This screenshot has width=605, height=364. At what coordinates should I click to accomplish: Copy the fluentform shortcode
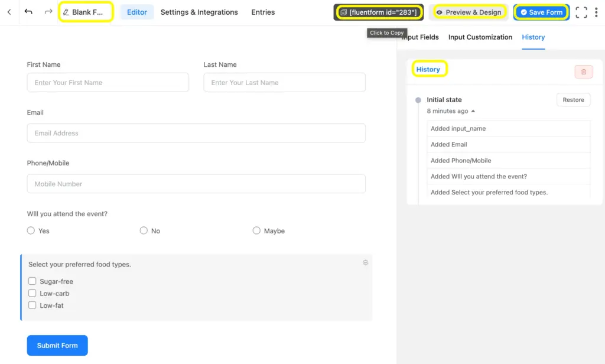click(x=378, y=11)
